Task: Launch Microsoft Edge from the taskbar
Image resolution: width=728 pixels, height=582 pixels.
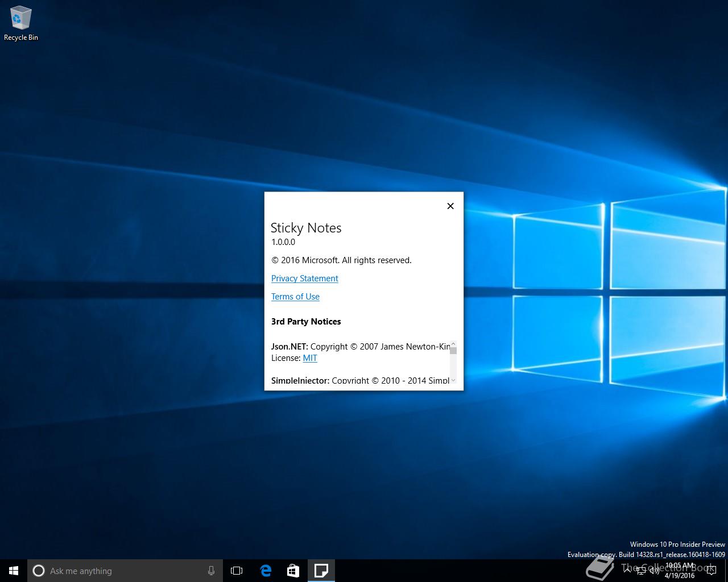Action: (x=266, y=571)
